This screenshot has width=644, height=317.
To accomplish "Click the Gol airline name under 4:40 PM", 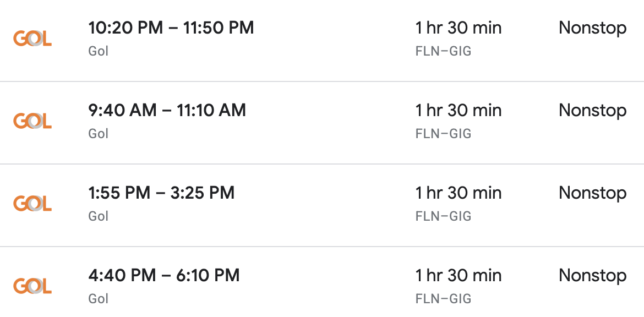I will 99,299.
